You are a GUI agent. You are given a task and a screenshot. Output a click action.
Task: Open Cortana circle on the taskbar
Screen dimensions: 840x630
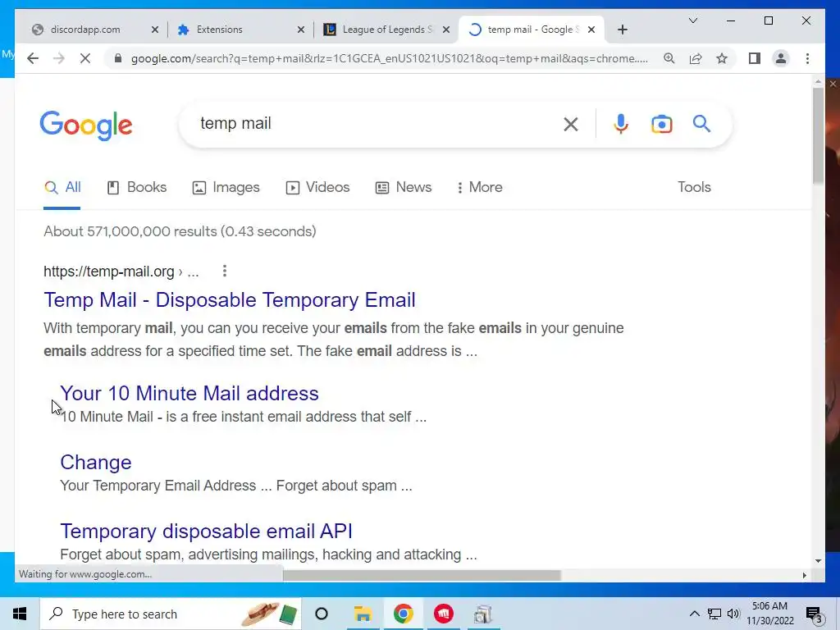click(x=322, y=614)
